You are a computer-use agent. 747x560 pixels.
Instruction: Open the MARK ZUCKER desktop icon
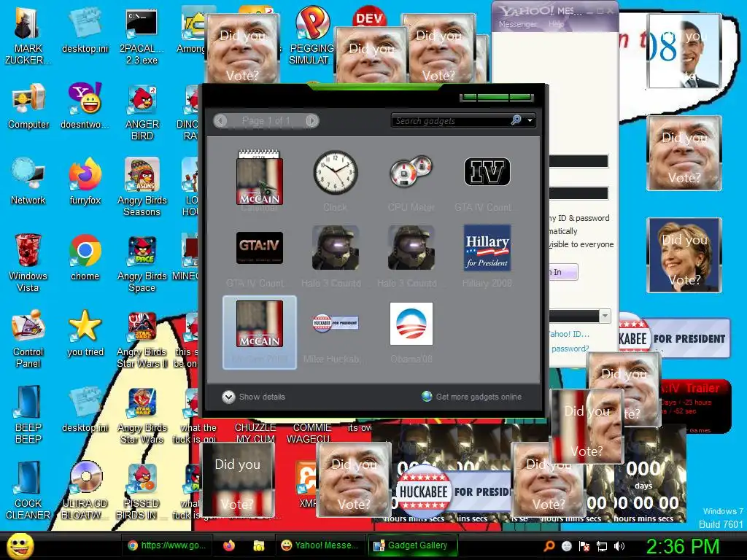pyautogui.click(x=28, y=36)
